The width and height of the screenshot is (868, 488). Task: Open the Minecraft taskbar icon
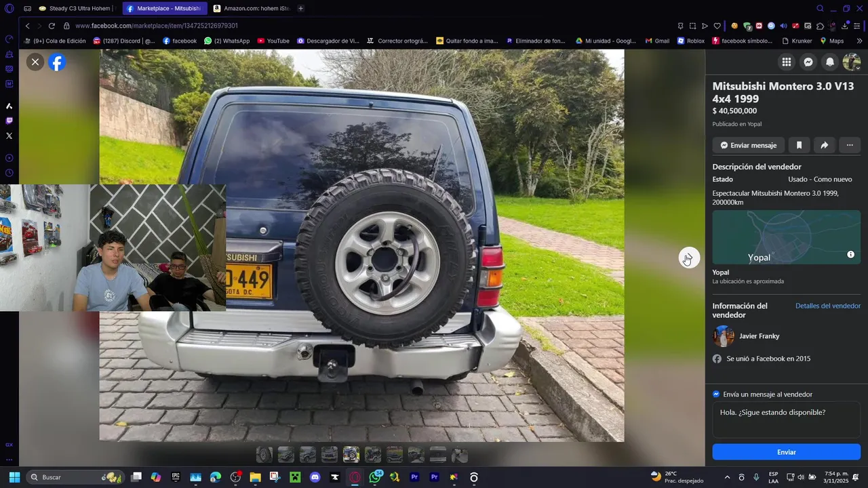295,477
